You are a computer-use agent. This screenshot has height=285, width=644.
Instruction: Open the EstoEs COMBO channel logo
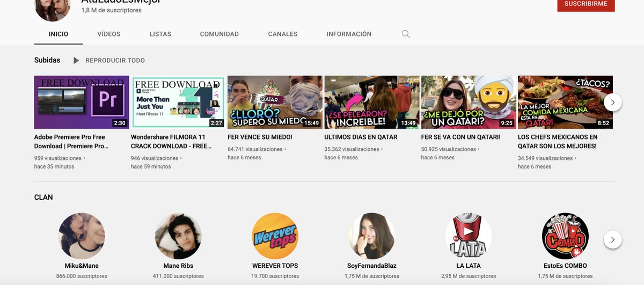coord(565,236)
